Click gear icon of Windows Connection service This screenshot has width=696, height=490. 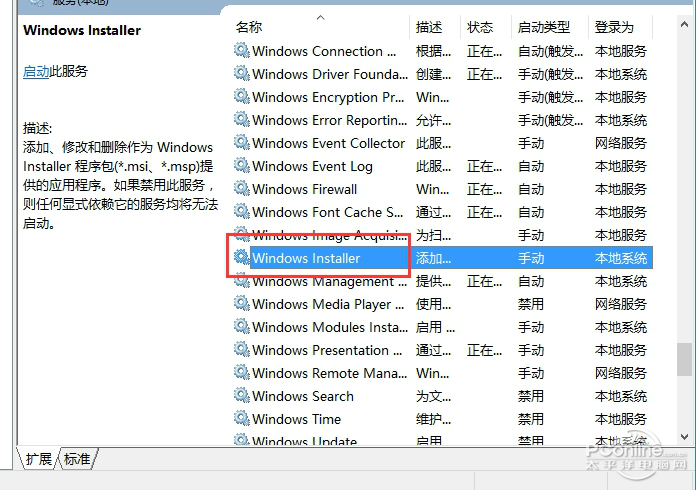(x=242, y=51)
